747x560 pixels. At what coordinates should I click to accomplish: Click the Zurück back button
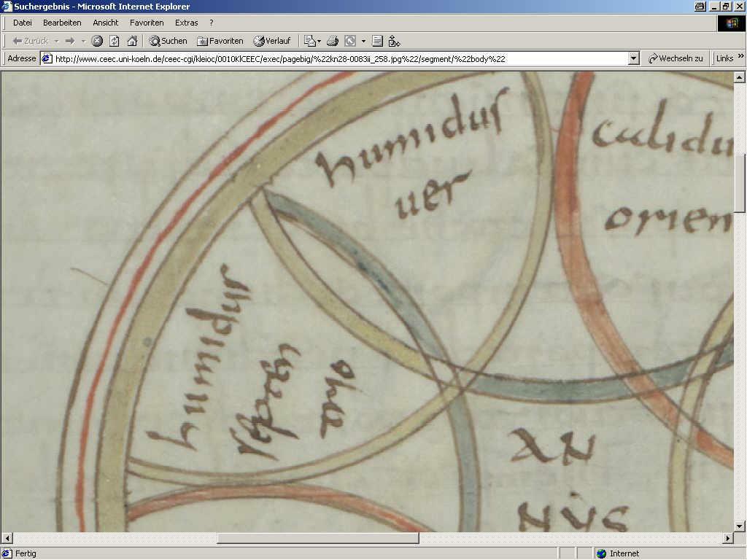click(x=31, y=41)
